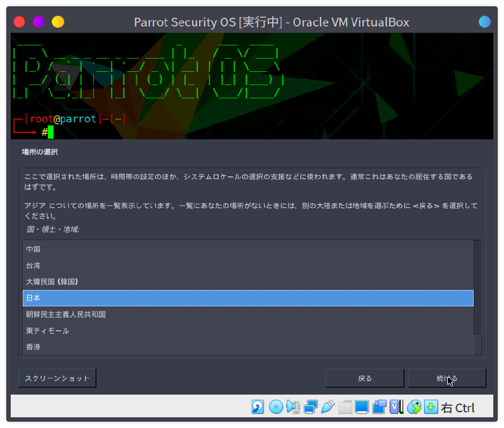This screenshot has width=504, height=428.
Task: Click the country list vertical scrollbar
Action: (x=478, y=298)
